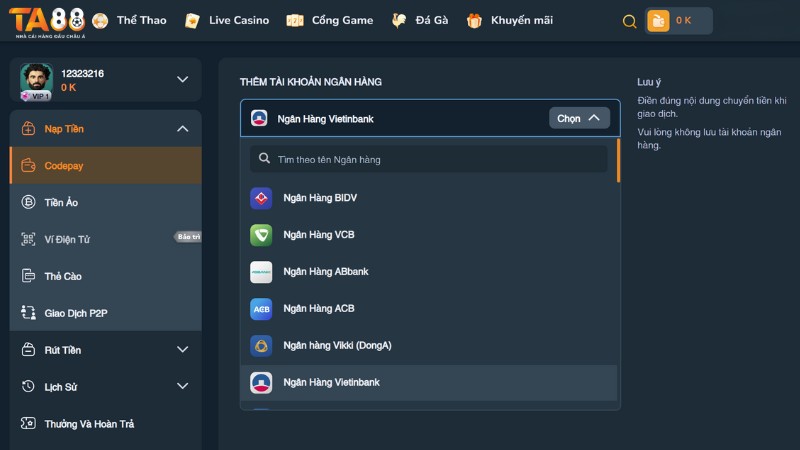Select Ví Điện Tử in the sidebar

pyautogui.click(x=106, y=239)
